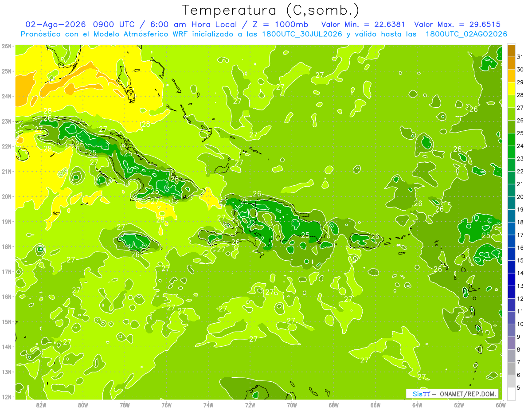Click longitude axis label '76W'

point(167,405)
